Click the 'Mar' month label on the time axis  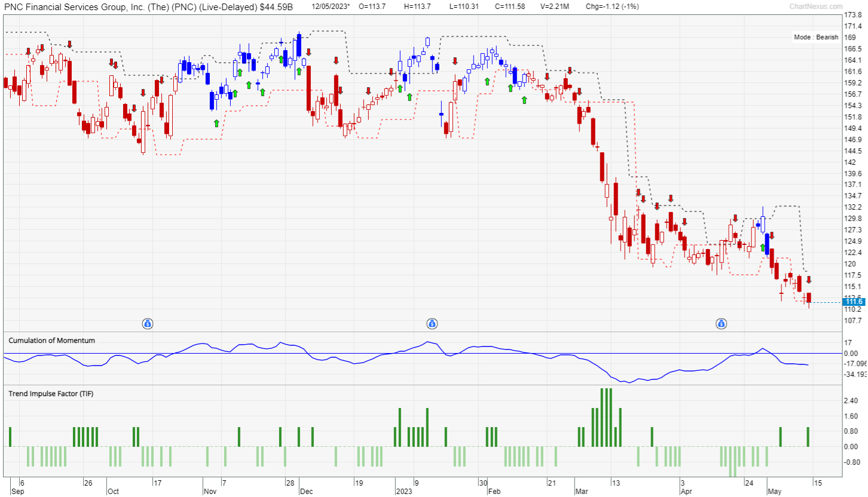(x=581, y=492)
